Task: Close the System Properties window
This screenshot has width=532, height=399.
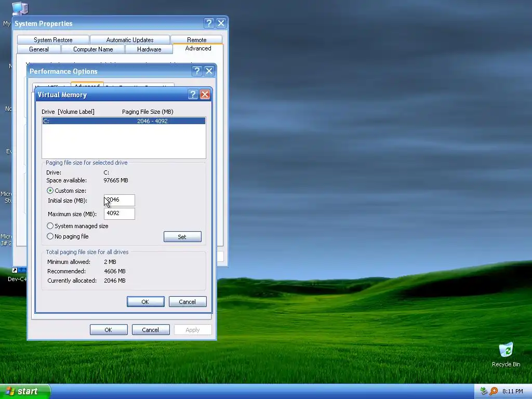Action: pos(221,23)
